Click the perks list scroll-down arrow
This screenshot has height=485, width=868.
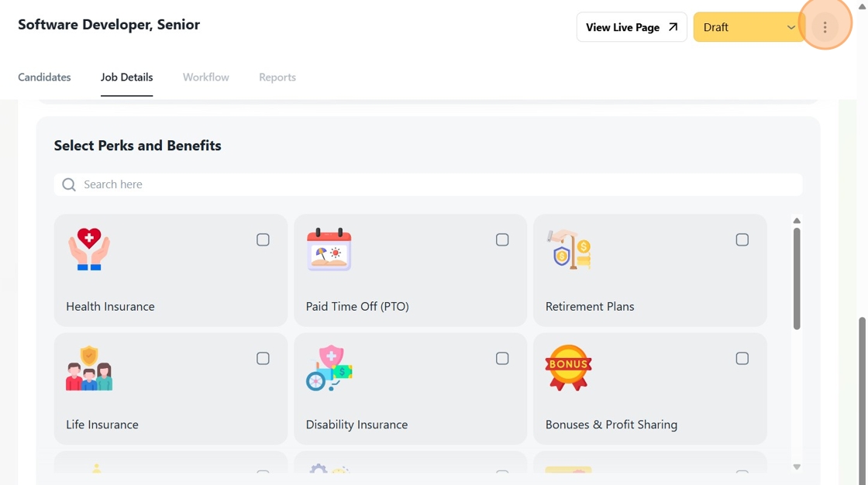(x=797, y=467)
